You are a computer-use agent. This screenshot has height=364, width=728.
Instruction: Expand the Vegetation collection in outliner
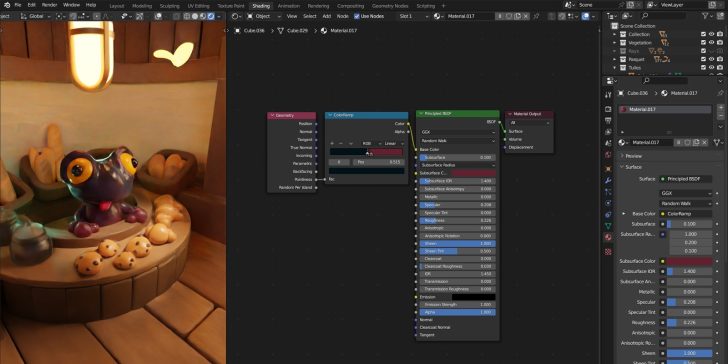point(615,43)
